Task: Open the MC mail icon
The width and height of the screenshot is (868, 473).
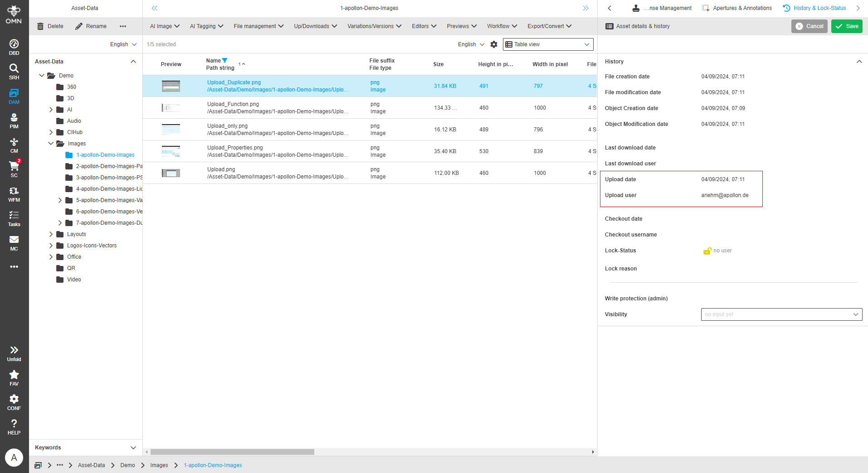Action: [14, 242]
